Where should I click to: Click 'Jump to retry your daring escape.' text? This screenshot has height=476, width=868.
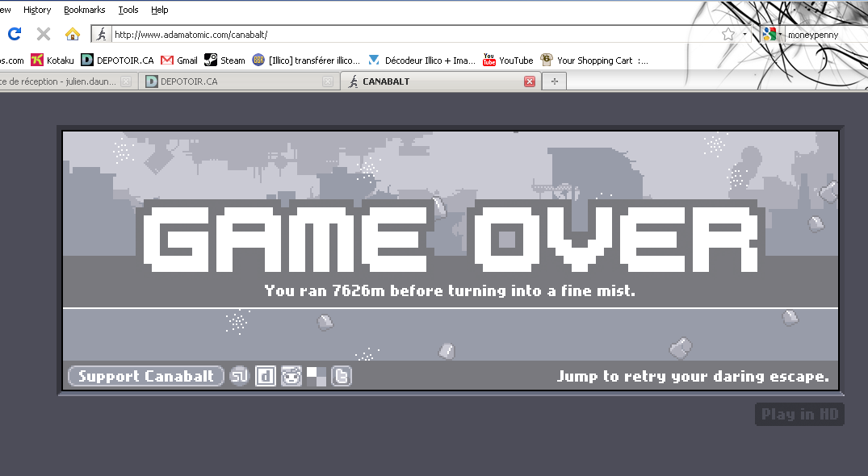[693, 377]
